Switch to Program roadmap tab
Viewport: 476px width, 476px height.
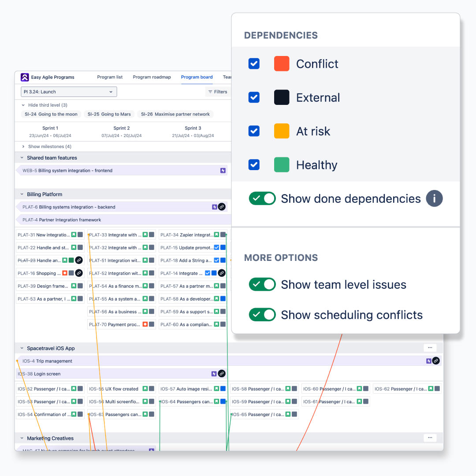(152, 77)
